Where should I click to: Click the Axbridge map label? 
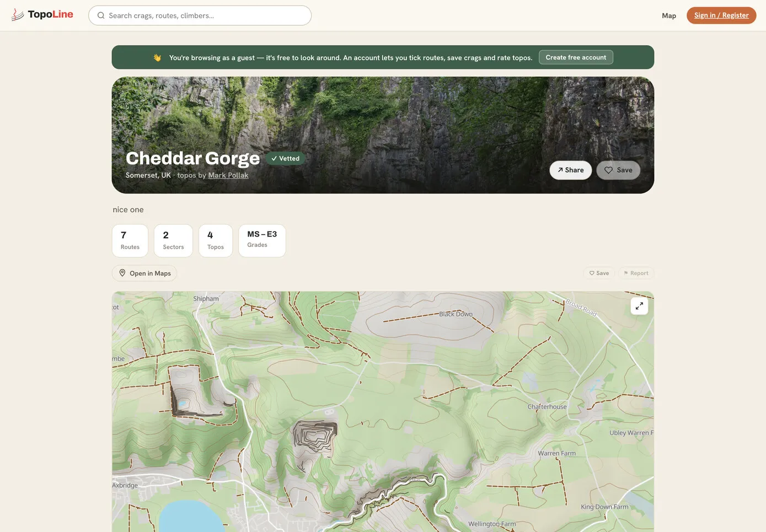(125, 486)
